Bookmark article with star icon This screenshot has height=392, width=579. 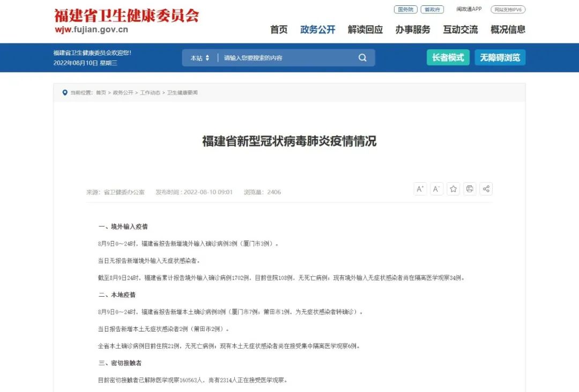pos(454,189)
